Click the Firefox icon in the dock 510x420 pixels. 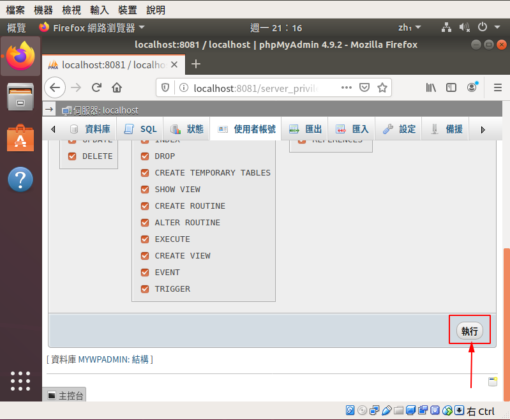[x=20, y=56]
